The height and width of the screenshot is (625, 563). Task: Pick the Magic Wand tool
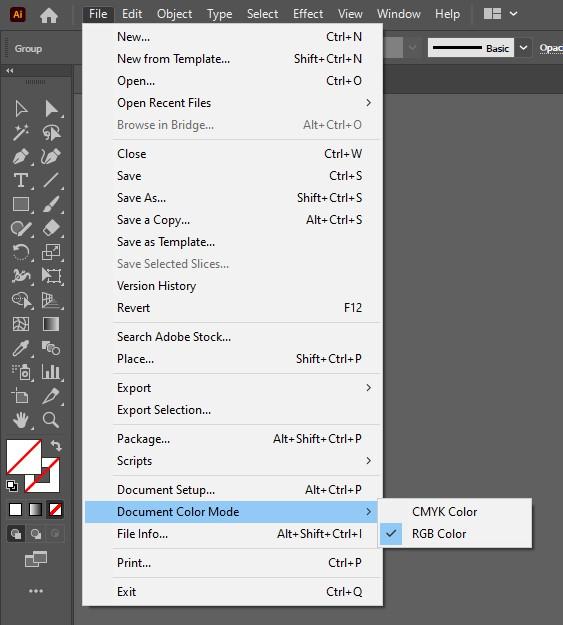21,132
